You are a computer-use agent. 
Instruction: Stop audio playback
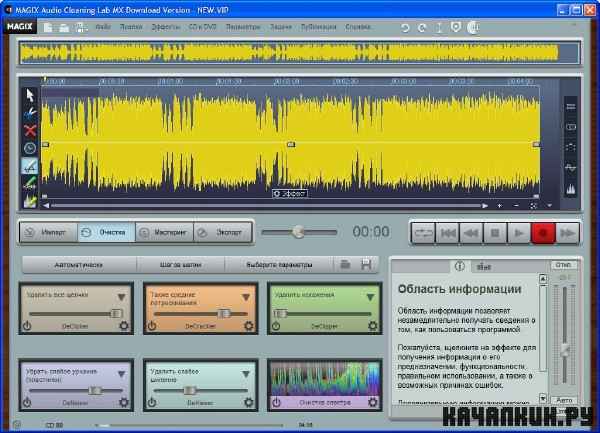(x=495, y=233)
